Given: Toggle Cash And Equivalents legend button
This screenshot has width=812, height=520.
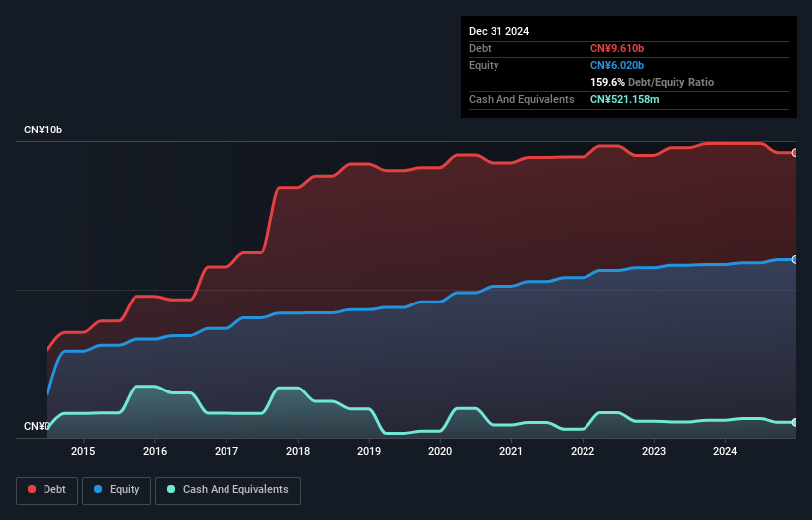Looking at the screenshot, I should (x=227, y=490).
